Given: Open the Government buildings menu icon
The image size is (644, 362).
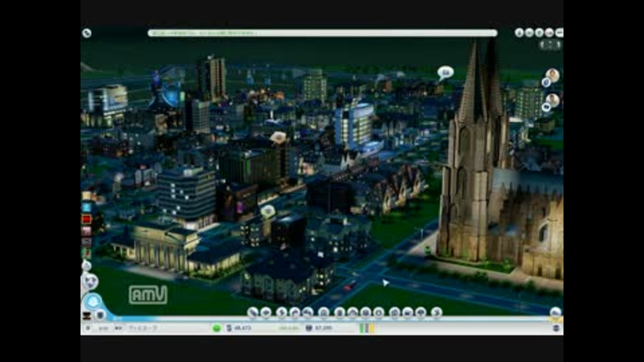Looking at the screenshot, I should point(323,313).
